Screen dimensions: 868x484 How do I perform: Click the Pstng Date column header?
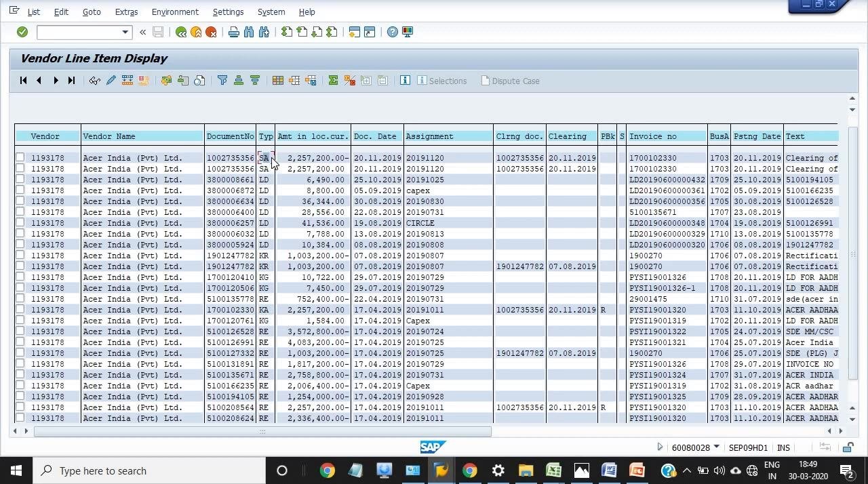(757, 136)
